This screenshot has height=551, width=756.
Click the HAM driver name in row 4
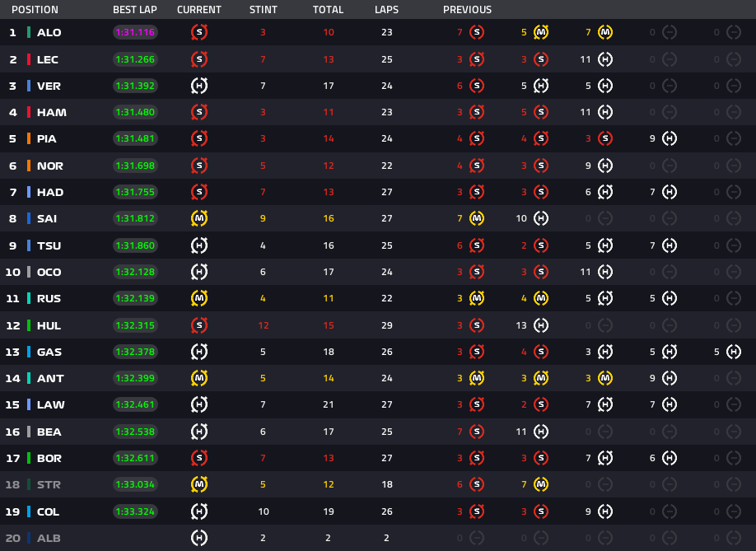click(x=51, y=113)
